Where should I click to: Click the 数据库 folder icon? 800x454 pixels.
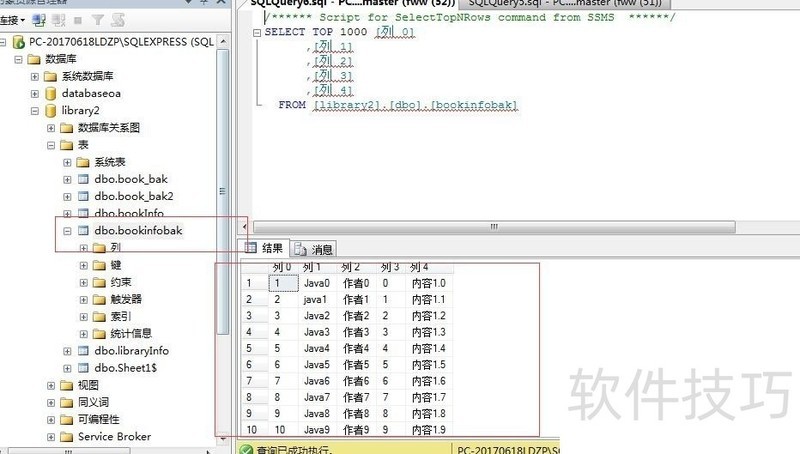[34, 59]
